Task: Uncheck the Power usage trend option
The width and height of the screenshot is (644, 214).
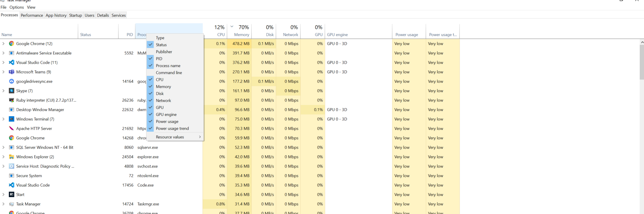Action: coord(175,128)
